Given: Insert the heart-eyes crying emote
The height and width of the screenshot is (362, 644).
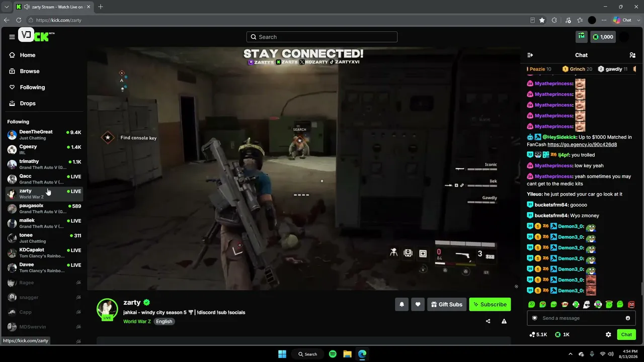Looking at the screenshot, I should [542, 304].
